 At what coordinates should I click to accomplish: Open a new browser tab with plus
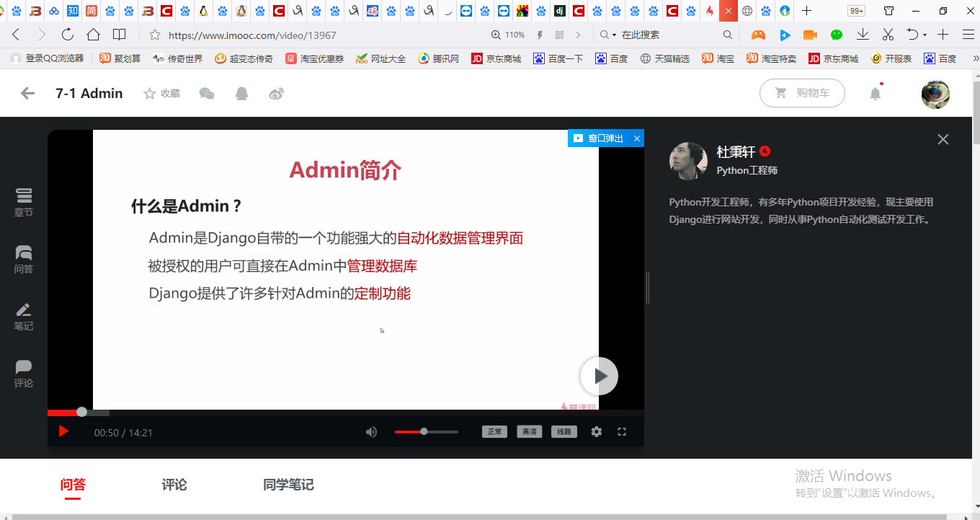pyautogui.click(x=807, y=11)
